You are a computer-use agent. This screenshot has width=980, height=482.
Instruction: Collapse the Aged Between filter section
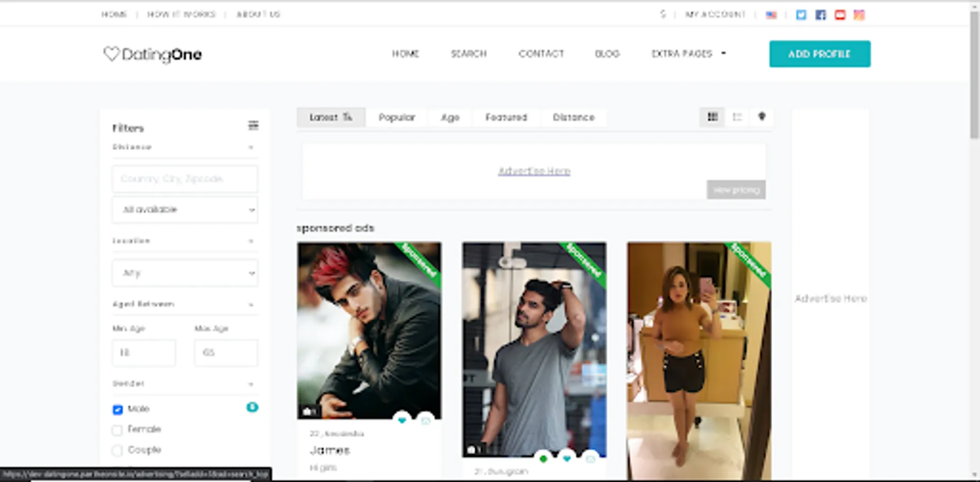click(251, 304)
